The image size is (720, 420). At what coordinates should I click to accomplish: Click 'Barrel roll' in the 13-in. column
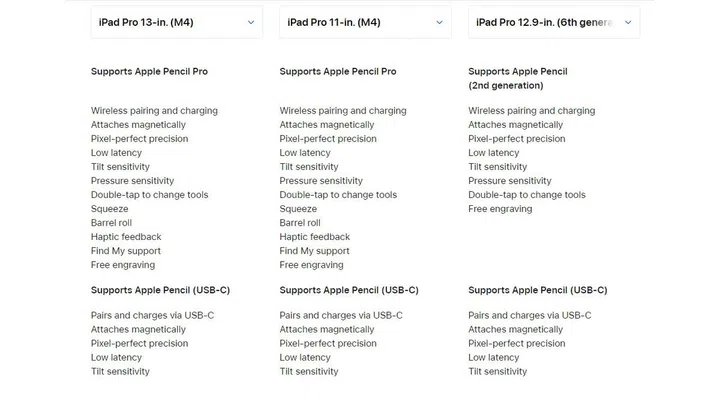[x=111, y=223]
